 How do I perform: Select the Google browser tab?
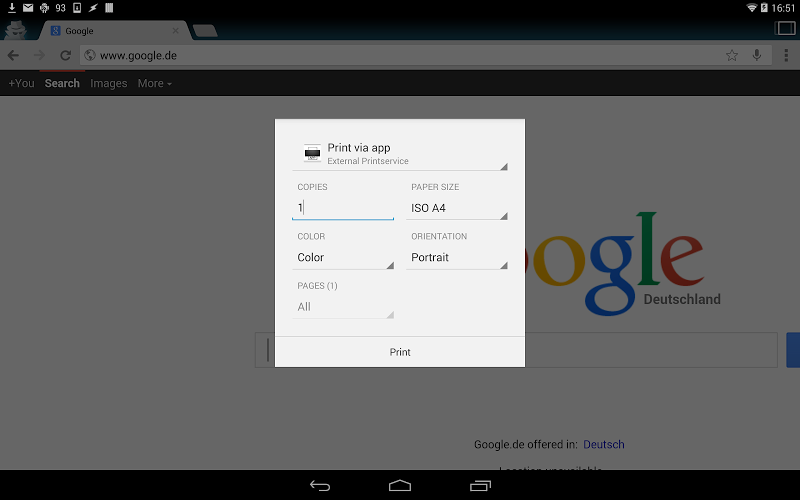click(113, 31)
